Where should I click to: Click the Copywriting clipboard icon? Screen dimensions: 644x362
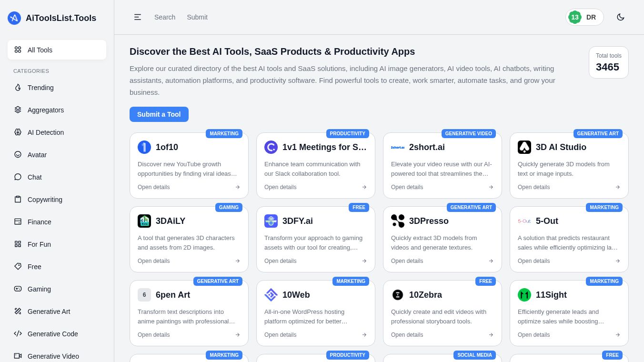tap(18, 200)
